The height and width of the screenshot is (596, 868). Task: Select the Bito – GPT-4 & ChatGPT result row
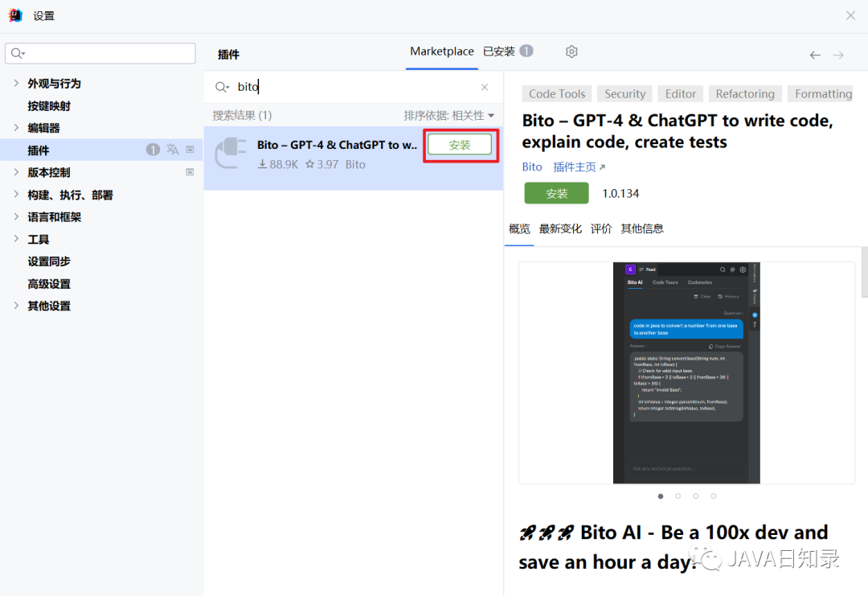tap(353, 158)
